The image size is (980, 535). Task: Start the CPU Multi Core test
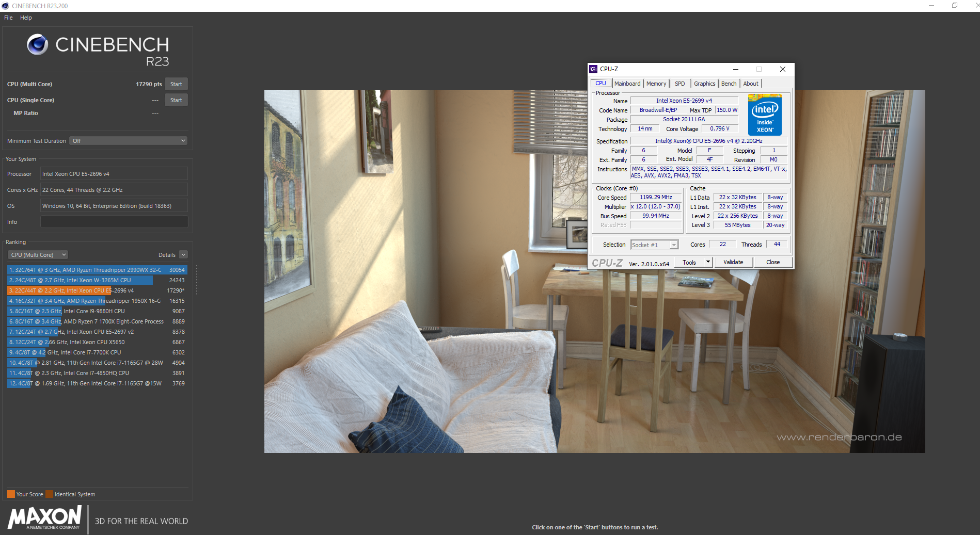coord(176,84)
